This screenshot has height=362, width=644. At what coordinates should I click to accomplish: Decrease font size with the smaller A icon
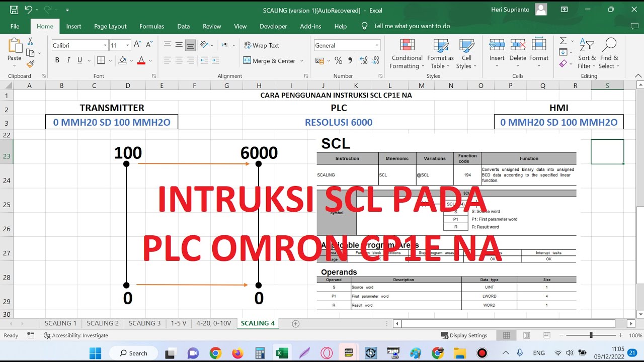click(149, 45)
